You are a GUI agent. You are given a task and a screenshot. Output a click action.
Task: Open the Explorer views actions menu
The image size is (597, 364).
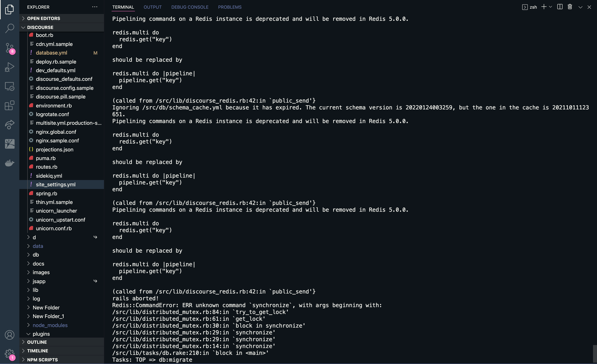(x=95, y=7)
